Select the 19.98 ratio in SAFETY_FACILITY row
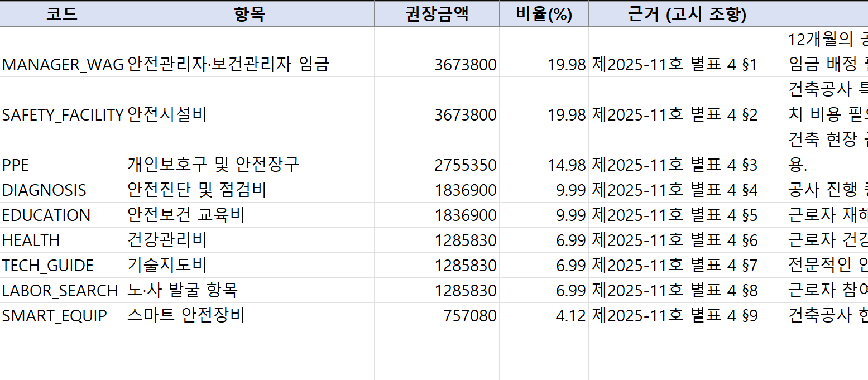Viewport: 868px width, 380px height. tap(544, 102)
